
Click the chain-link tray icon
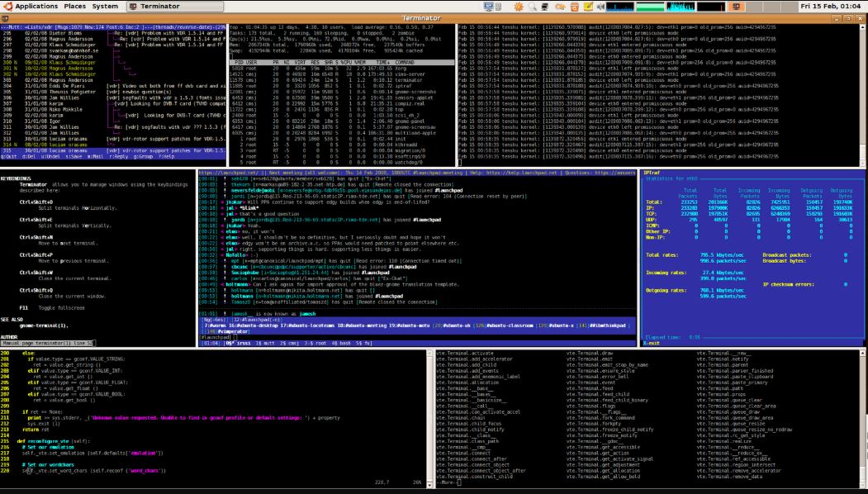click(x=560, y=7)
